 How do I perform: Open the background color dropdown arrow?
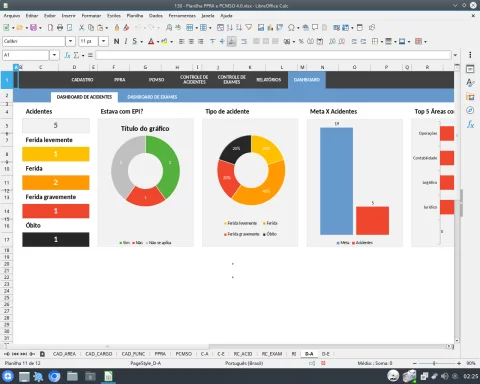pyautogui.click(x=171, y=42)
